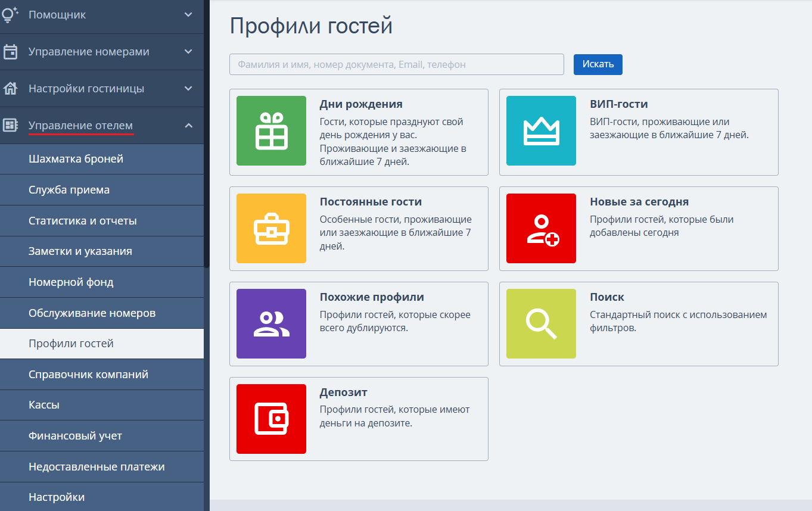Open the green gift birthday tile
The height and width of the screenshot is (511, 812).
[271, 130]
